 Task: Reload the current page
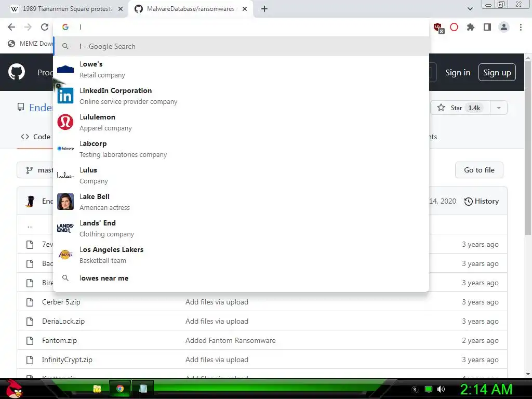(x=45, y=27)
